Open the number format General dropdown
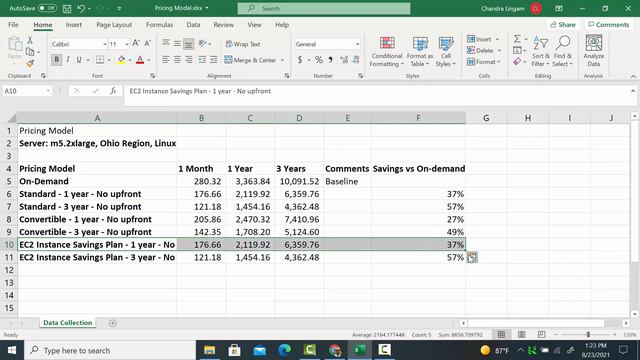This screenshot has width=640, height=360. pos(358,44)
